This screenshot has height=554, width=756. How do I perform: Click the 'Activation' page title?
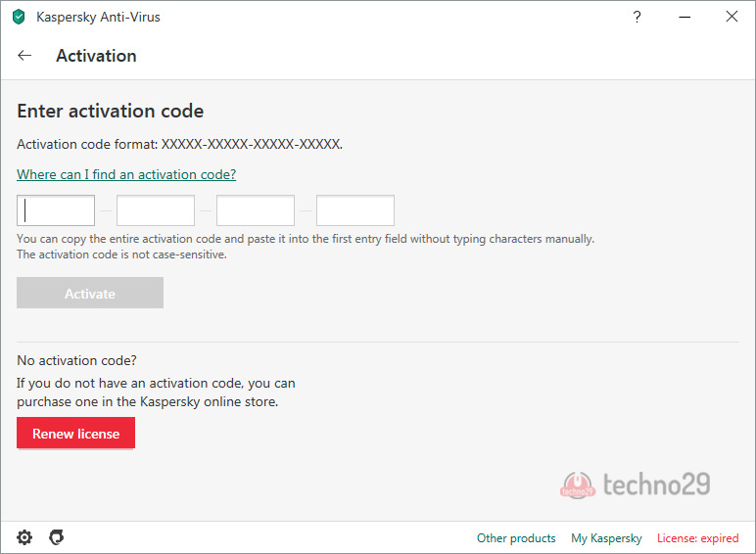click(96, 56)
